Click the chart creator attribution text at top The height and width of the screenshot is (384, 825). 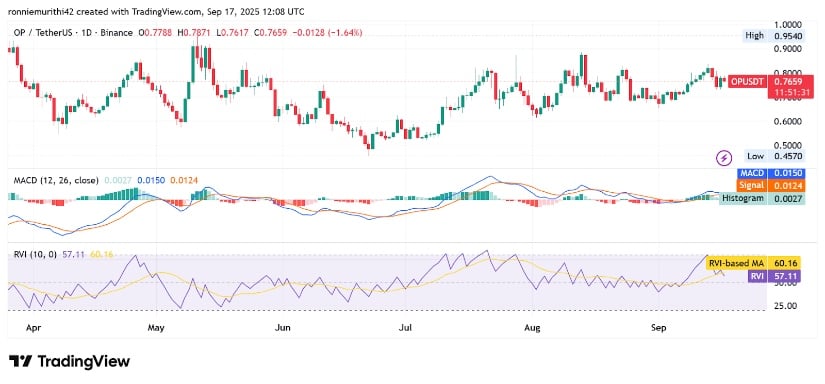156,12
